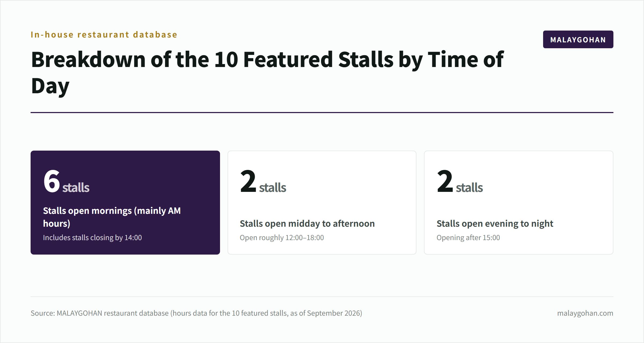Click the MALAYGOHAN badge
Screen dimensions: 644x343
click(x=578, y=39)
